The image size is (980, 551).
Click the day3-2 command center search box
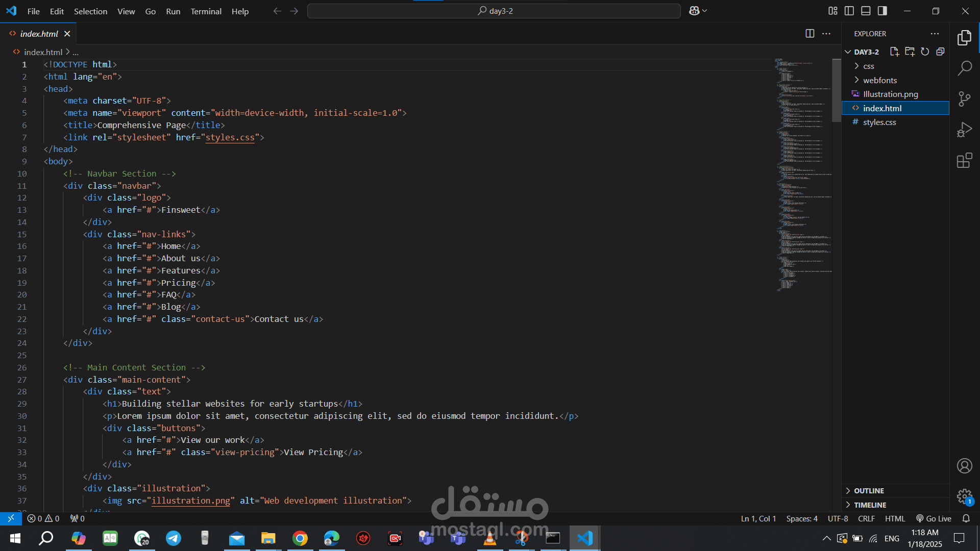click(494, 11)
